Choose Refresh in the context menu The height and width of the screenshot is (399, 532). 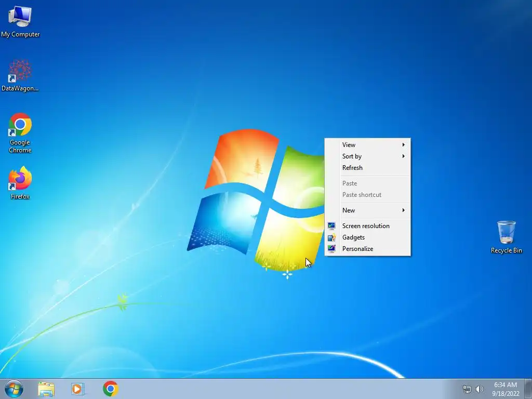[x=368, y=168]
